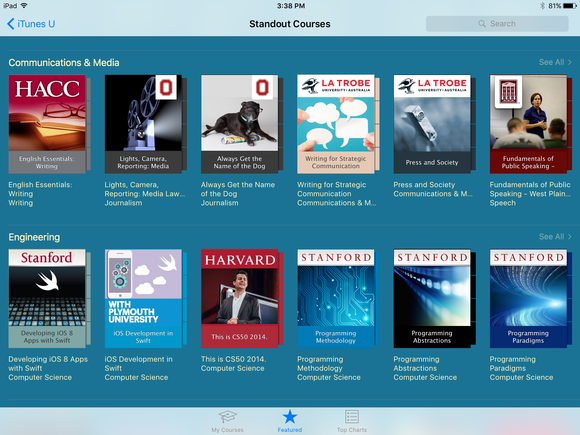Click "iOS Development in Swift" title below cover
This screenshot has height=435, width=580.
[138, 364]
